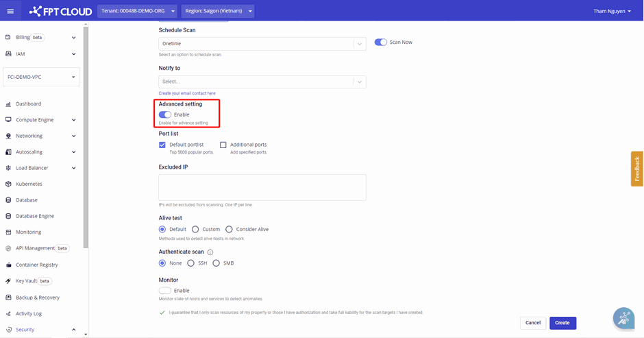This screenshot has width=644, height=338.
Task: Open Dashboard from the sidebar
Action: (x=28, y=104)
